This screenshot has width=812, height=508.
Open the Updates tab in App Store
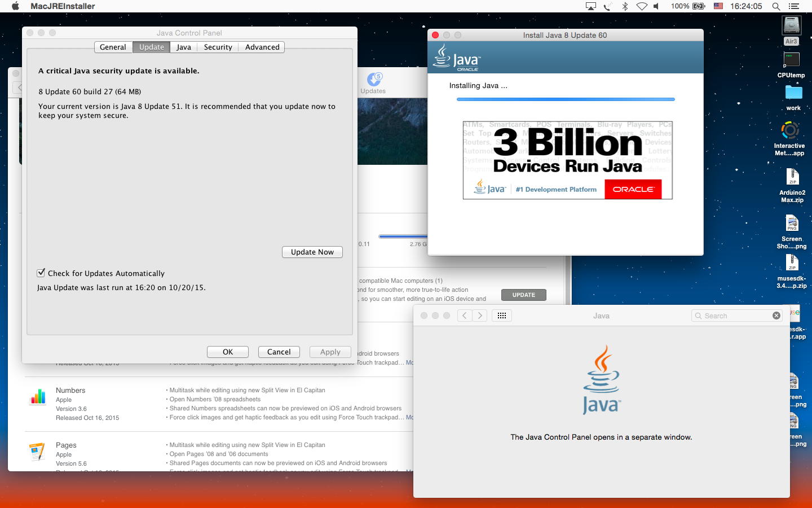coord(373,82)
